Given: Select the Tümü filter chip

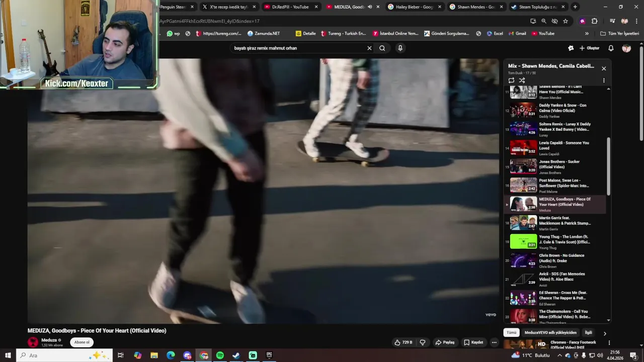Looking at the screenshot, I should click(511, 333).
